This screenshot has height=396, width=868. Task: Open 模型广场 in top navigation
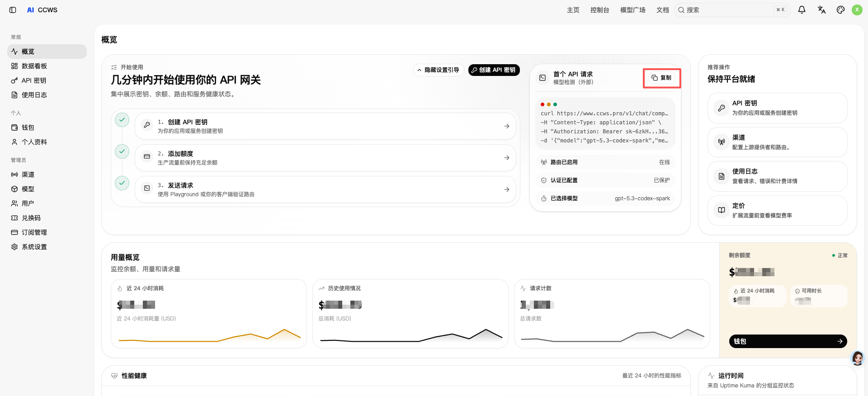coord(632,10)
